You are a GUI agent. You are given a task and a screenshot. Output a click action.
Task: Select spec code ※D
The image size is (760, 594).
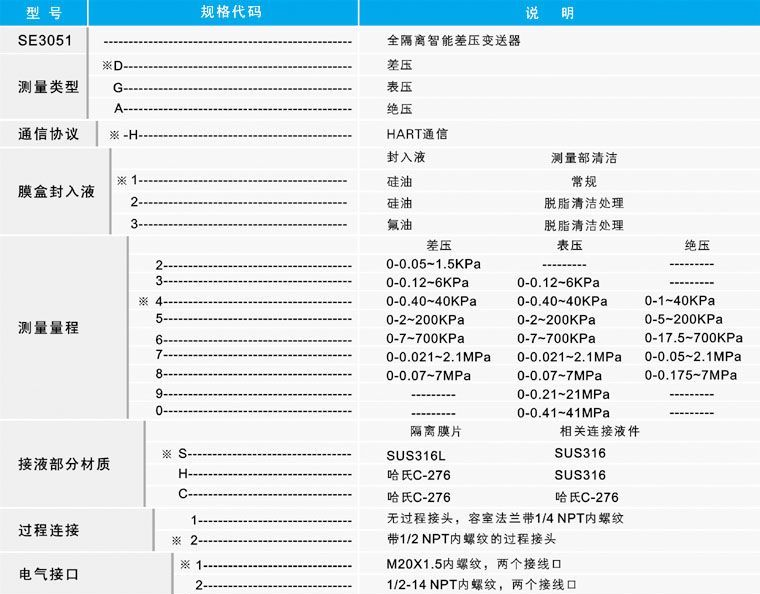[112, 65]
